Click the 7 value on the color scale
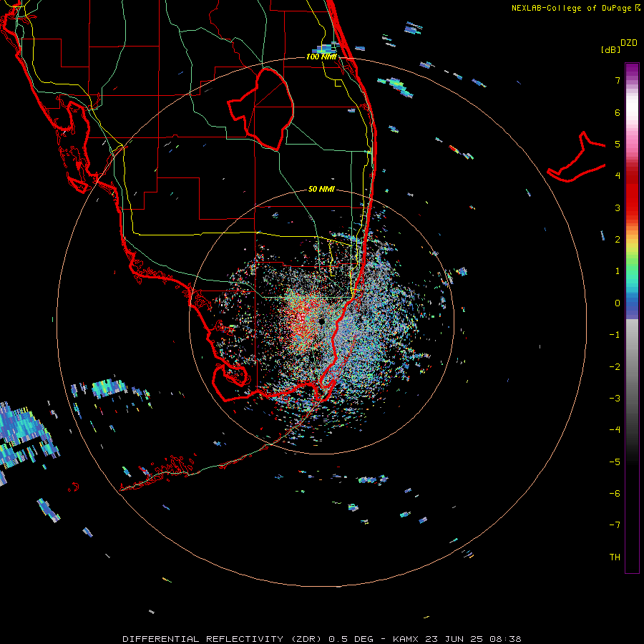644x644 pixels. [x=618, y=80]
